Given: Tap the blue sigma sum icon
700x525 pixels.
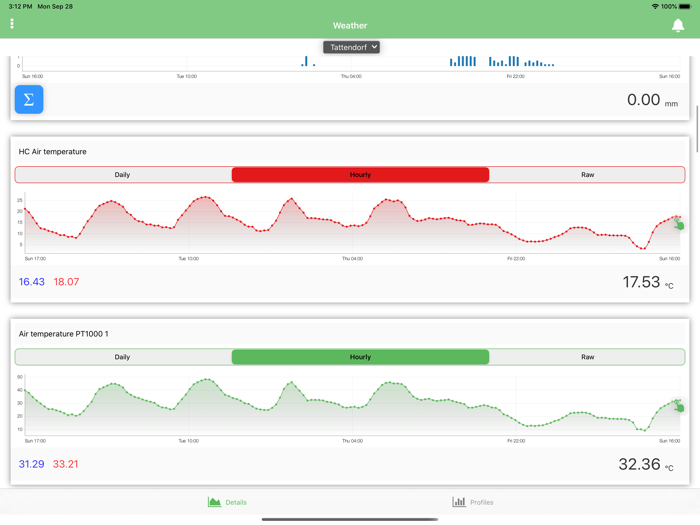Looking at the screenshot, I should click(29, 99).
